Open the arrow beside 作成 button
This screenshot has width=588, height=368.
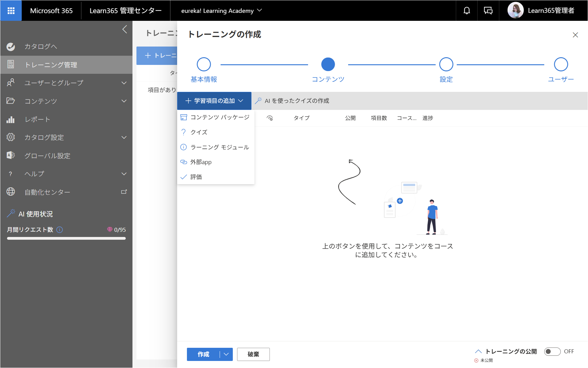(x=226, y=354)
